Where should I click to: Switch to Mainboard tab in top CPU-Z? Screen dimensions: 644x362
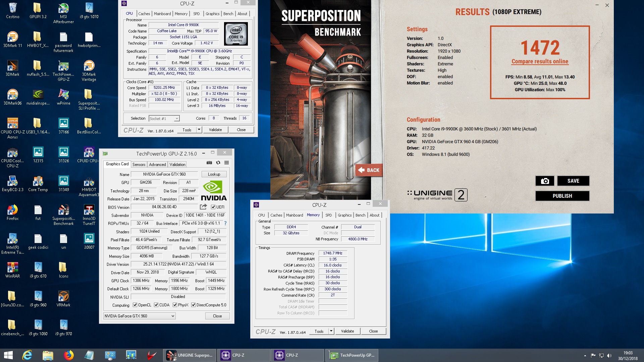pyautogui.click(x=162, y=14)
